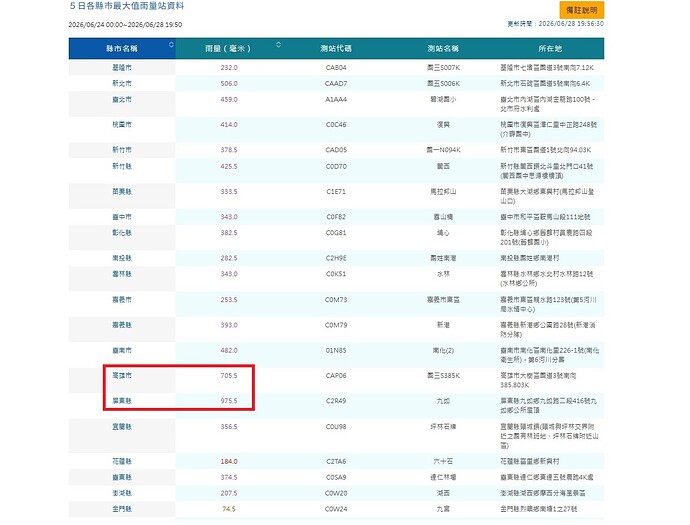Viewport: 690px width, 525px height.
Task: Click station code C0M73
Action: 336,300
